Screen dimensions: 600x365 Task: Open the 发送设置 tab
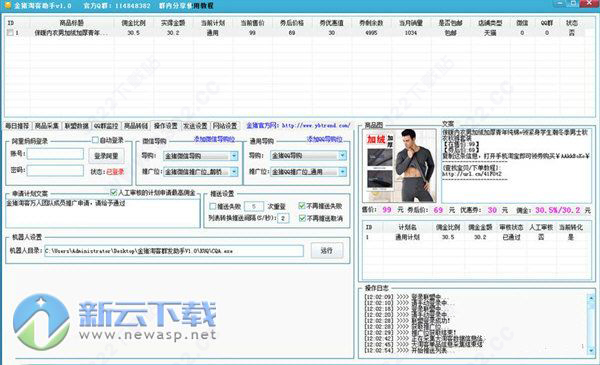pyautogui.click(x=195, y=126)
